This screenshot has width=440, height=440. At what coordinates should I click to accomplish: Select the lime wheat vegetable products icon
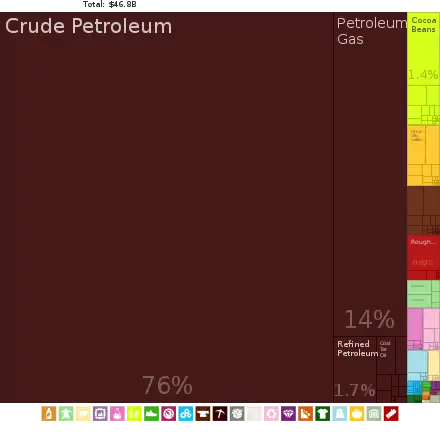(x=134, y=414)
